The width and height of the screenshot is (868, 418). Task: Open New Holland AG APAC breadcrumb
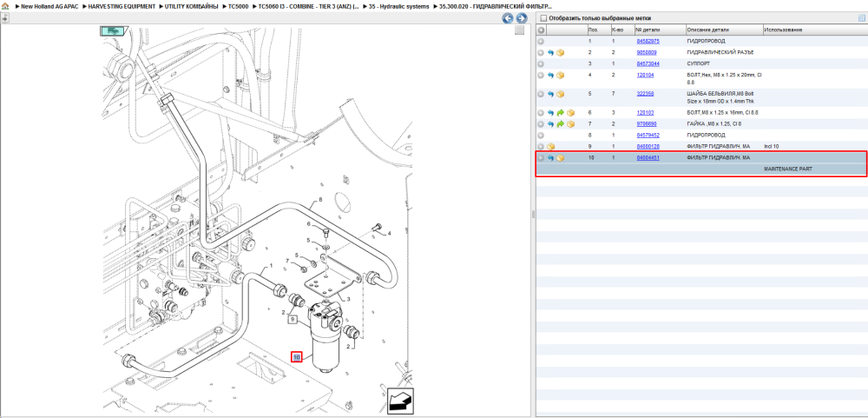pyautogui.click(x=50, y=6)
